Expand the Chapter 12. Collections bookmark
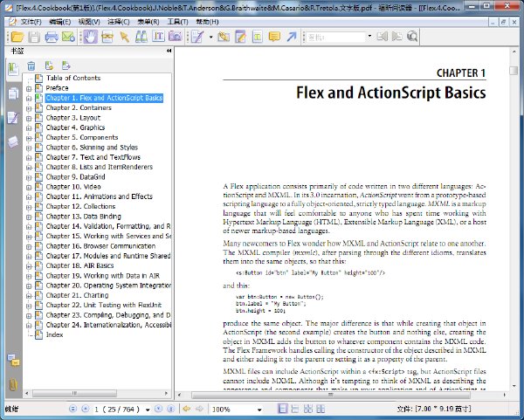Screen dimensions: 524x420 (29, 207)
